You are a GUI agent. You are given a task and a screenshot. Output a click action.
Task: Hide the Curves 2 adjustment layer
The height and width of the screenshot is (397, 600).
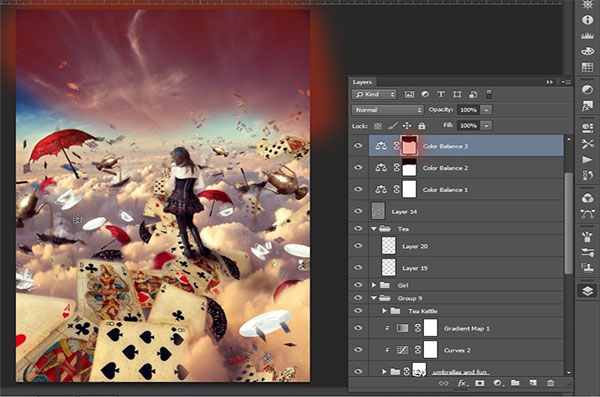point(358,350)
